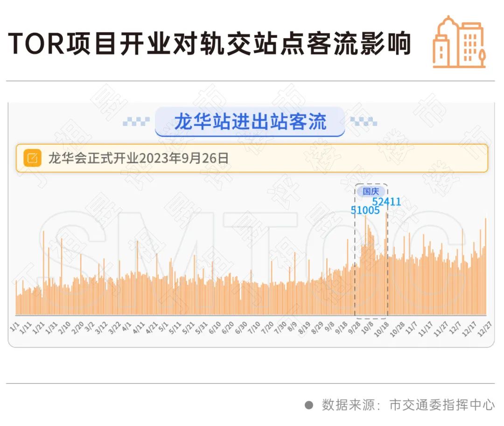
Task: Click the 11/7 axis date label
Action: 411,328
